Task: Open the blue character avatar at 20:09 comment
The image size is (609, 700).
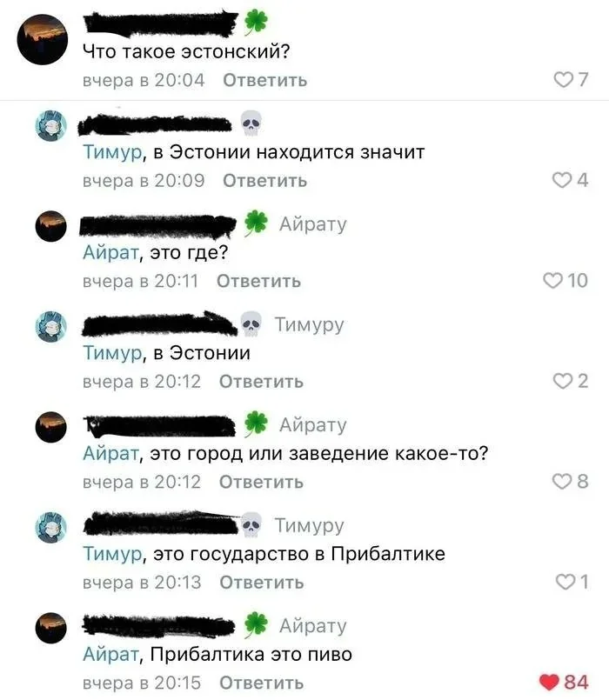Action: point(51,126)
